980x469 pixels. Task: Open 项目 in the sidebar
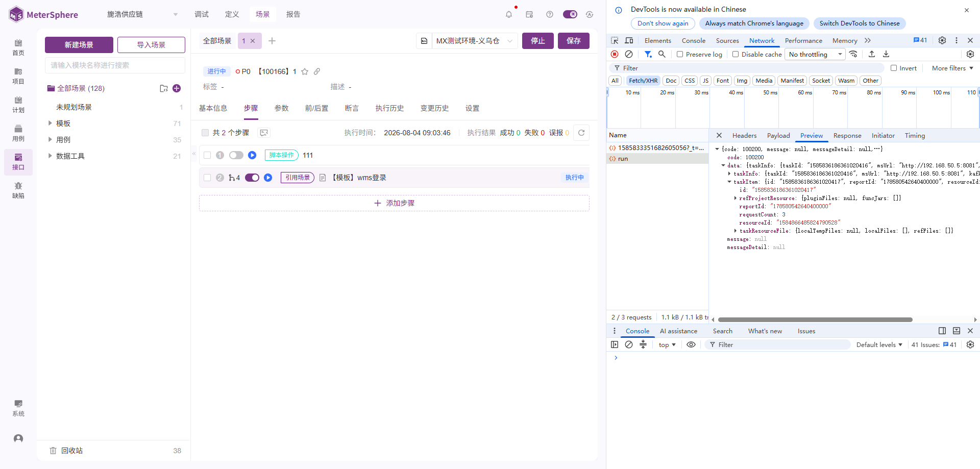pos(18,76)
